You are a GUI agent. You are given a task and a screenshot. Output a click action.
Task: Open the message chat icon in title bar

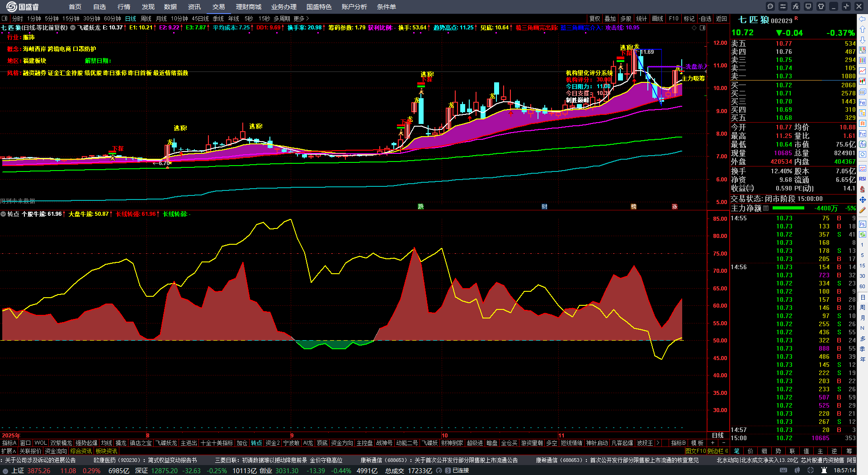pyautogui.click(x=770, y=6)
